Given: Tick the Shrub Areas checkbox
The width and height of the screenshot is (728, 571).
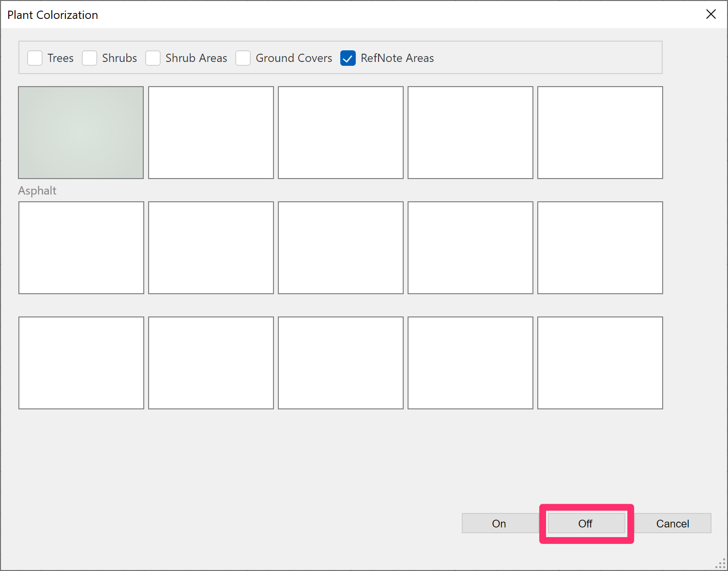Looking at the screenshot, I should point(153,58).
